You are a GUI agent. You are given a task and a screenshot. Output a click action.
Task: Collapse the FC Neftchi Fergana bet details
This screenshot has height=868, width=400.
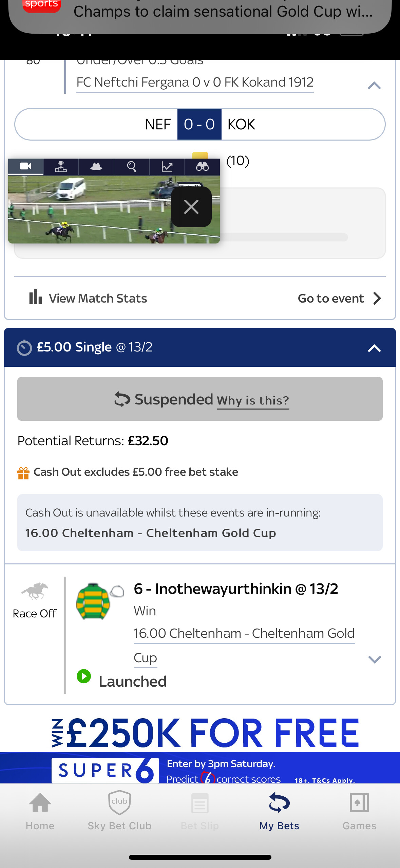click(374, 85)
